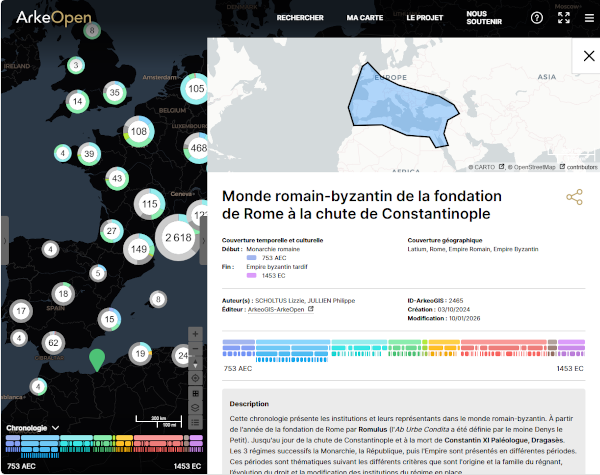The height and width of the screenshot is (475, 600).
Task: Select the 1453 EC purple period swatch
Action: coord(251,275)
